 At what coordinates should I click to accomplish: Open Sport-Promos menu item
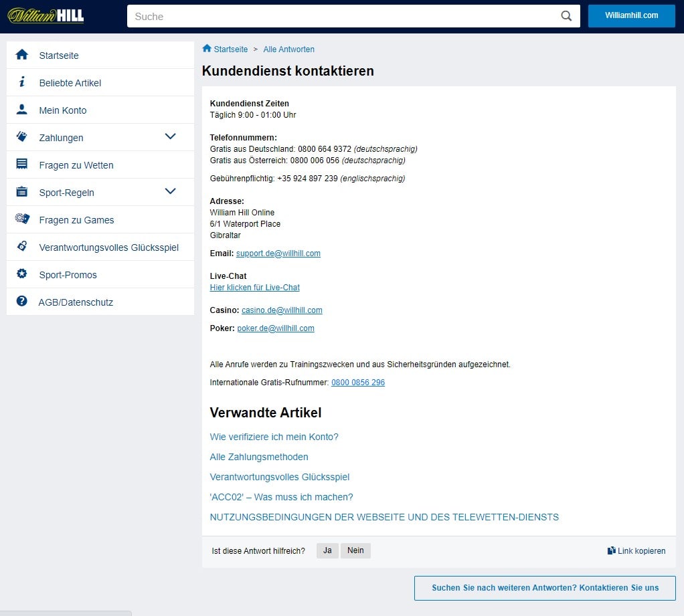(x=100, y=275)
